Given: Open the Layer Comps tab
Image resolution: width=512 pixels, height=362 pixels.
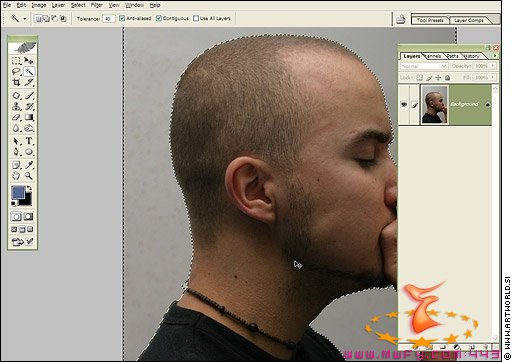Looking at the screenshot, I should click(x=469, y=20).
